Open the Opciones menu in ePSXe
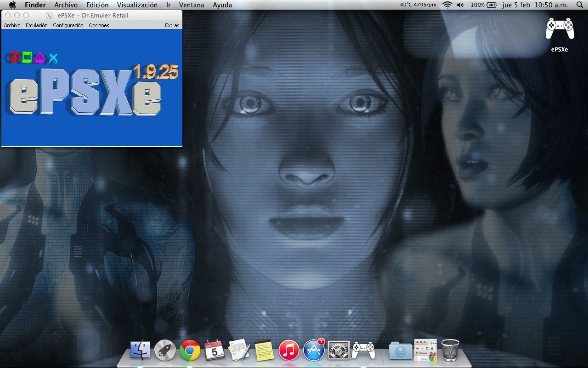The height and width of the screenshot is (368, 588). point(99,25)
